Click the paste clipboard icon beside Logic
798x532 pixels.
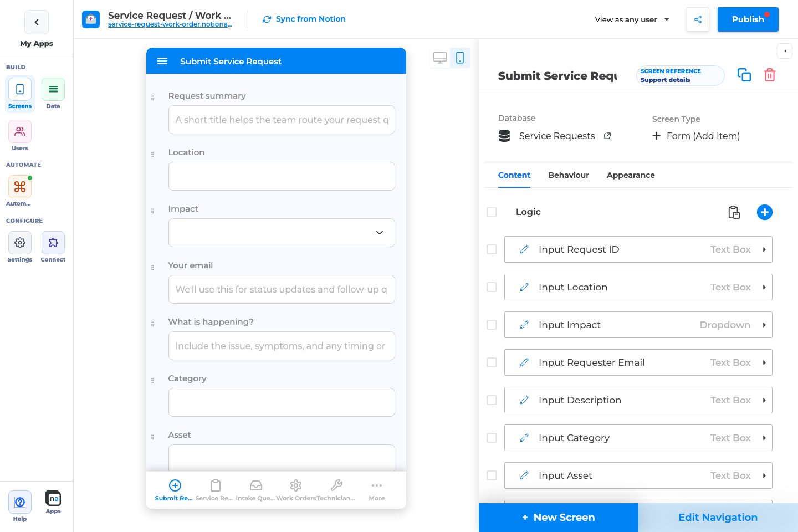734,212
